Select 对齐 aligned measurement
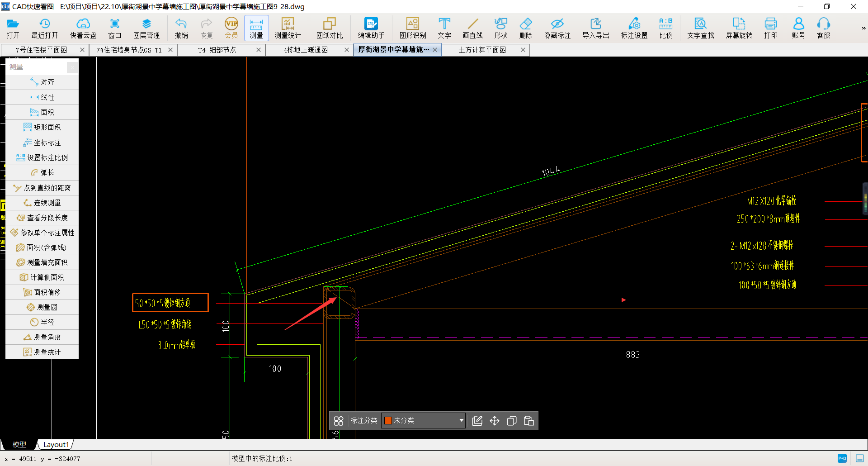868x466 pixels. [x=42, y=82]
